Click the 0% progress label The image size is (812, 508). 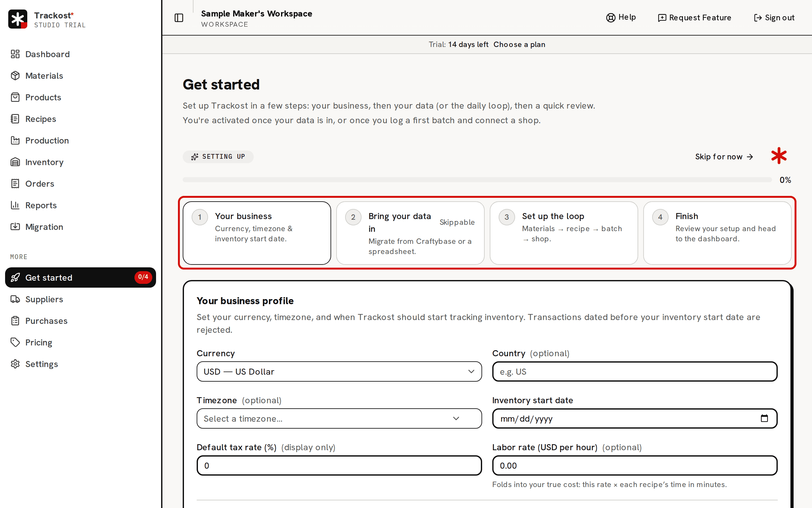coord(785,180)
